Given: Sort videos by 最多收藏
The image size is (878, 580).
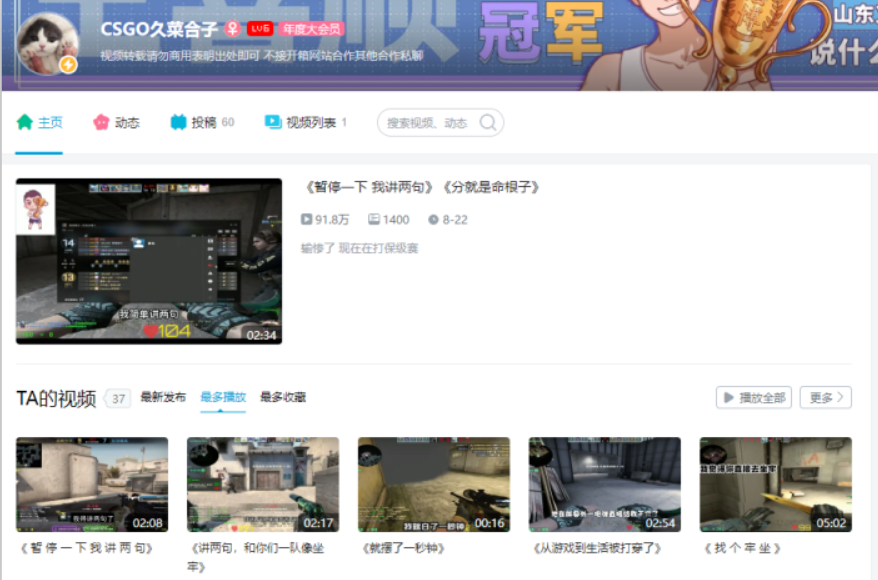Looking at the screenshot, I should point(283,397).
